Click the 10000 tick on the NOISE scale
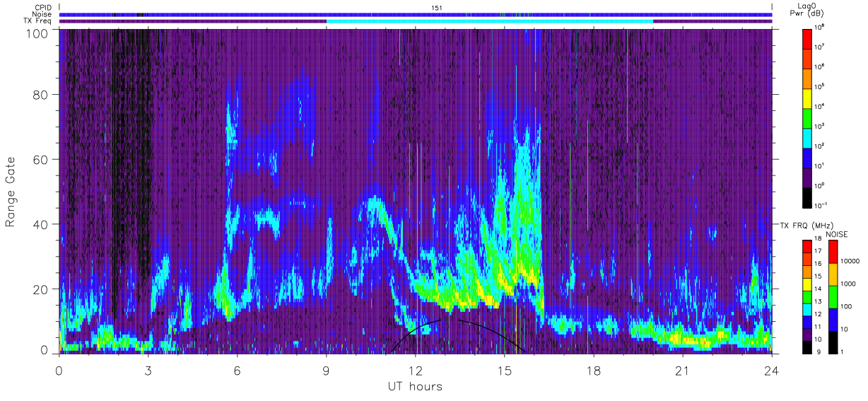The width and height of the screenshot is (868, 401). coord(850,261)
